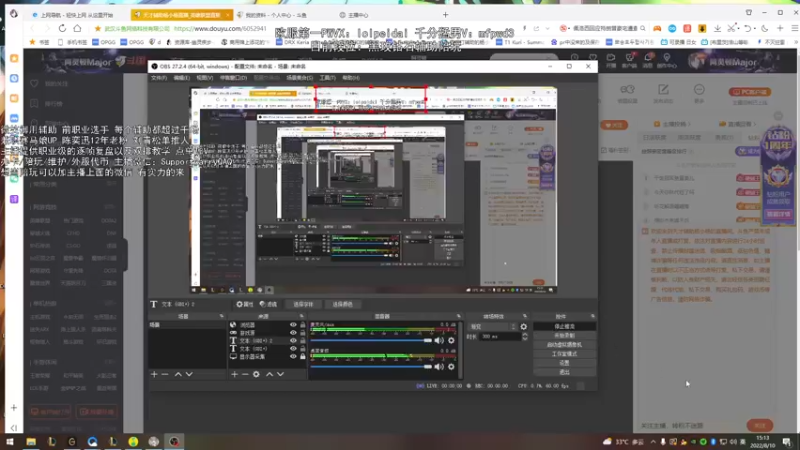800x450 pixels.
Task: Remove selected scene with minus icon
Action: pos(165,374)
